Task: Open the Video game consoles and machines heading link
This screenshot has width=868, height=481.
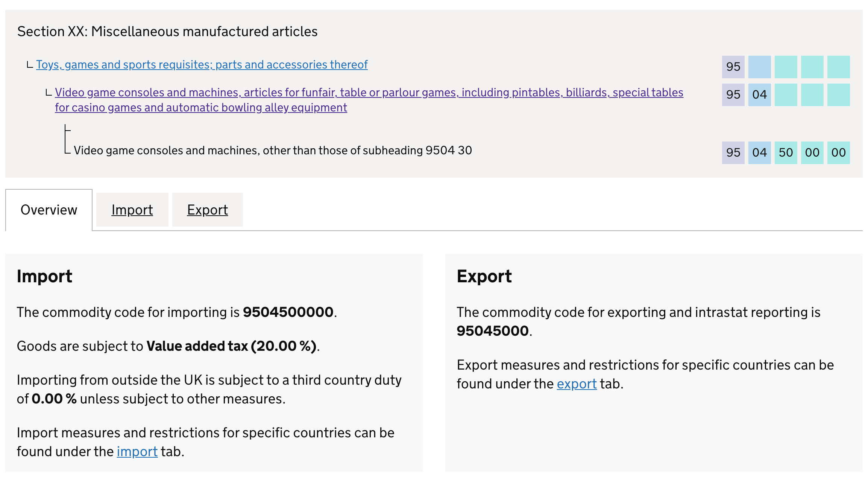Action: (x=369, y=92)
